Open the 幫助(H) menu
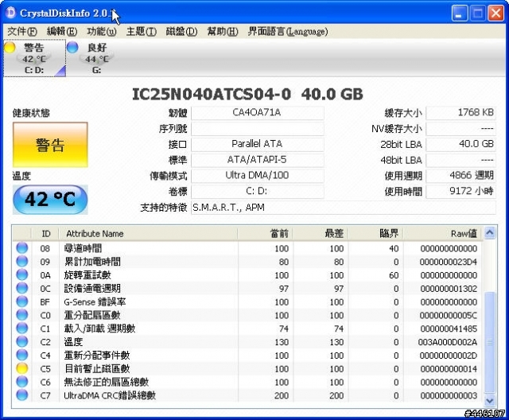The image size is (509, 420). [x=223, y=32]
